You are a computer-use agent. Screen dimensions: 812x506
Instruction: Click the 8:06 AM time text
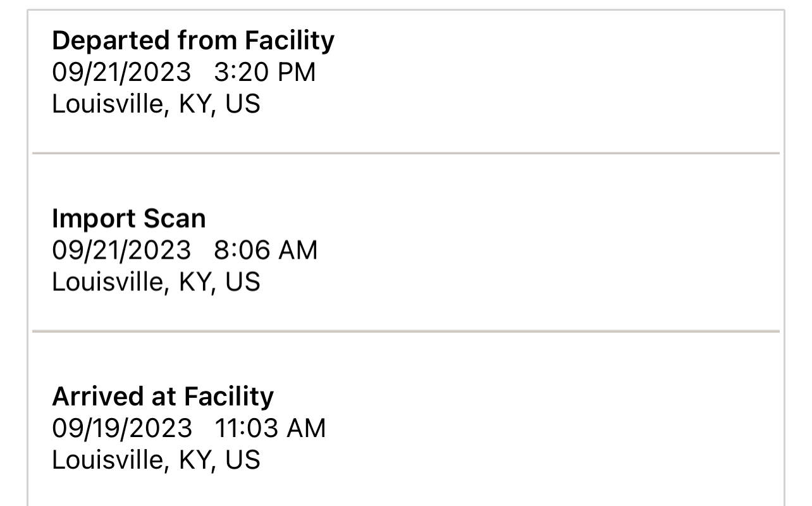click(266, 250)
